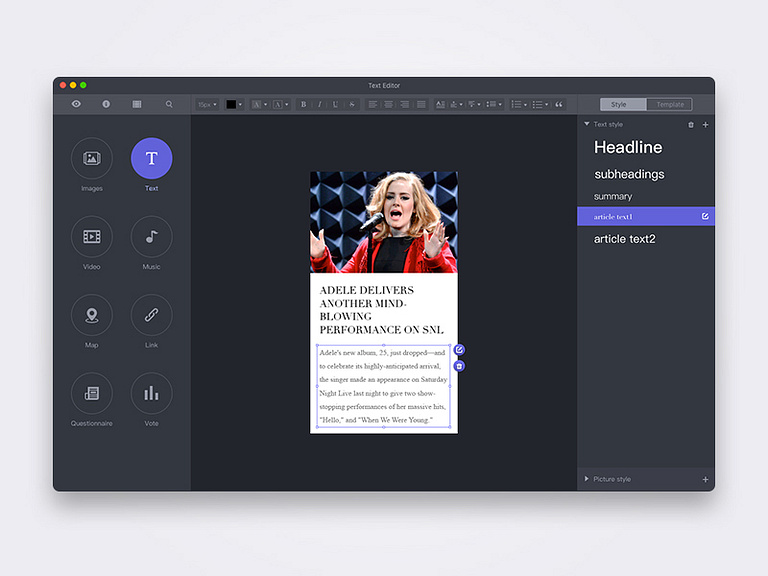Toggle italic formatting
The width and height of the screenshot is (768, 576).
320,104
